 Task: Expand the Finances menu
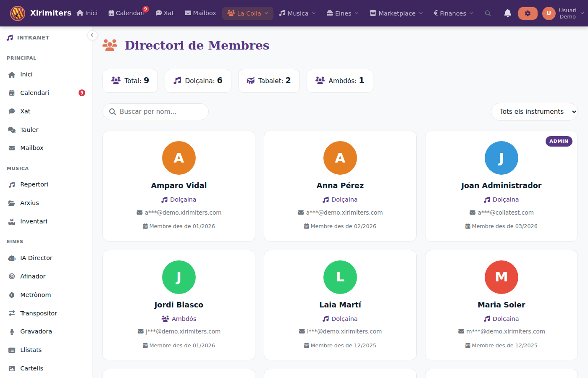(x=453, y=13)
